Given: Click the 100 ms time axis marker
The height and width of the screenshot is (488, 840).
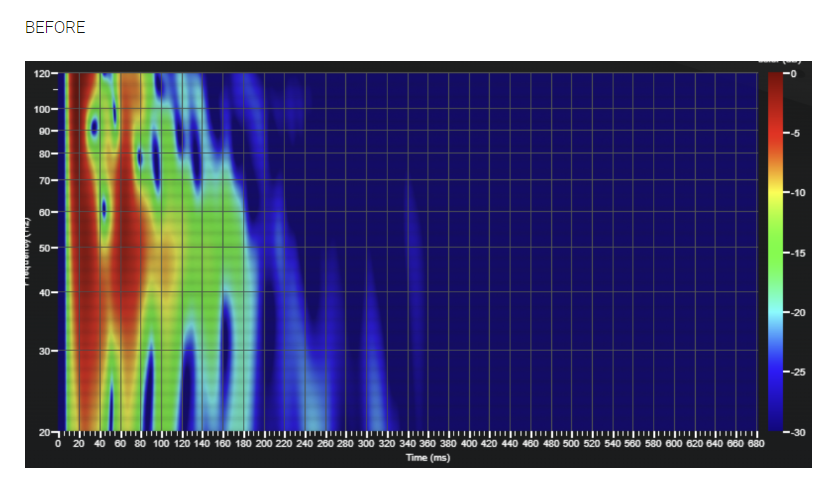Looking at the screenshot, I should pos(161,443).
